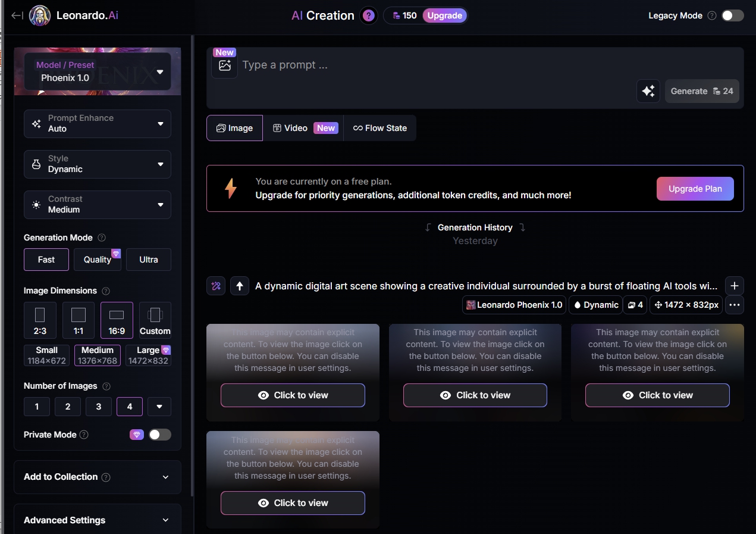This screenshot has height=534, width=756.
Task: Click the Legacy Mode info icon
Action: click(x=712, y=15)
